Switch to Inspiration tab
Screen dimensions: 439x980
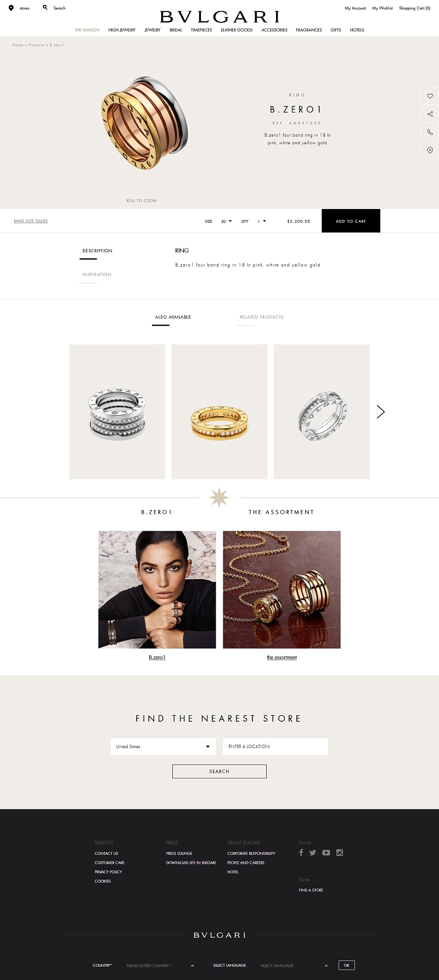tap(97, 274)
